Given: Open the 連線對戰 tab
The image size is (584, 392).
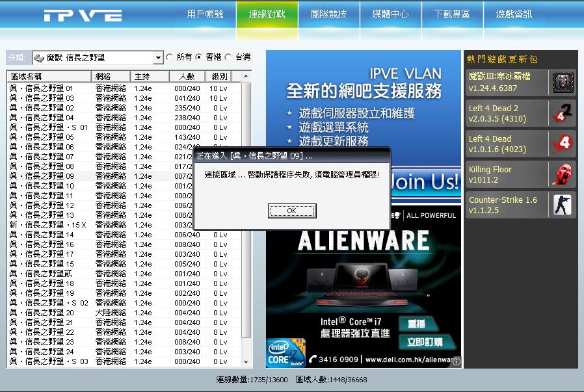Looking at the screenshot, I should point(267,14).
